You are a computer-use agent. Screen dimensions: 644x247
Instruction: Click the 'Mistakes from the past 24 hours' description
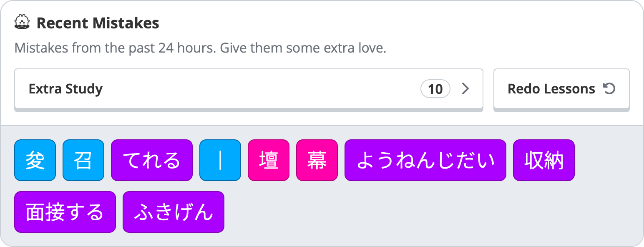click(x=115, y=48)
